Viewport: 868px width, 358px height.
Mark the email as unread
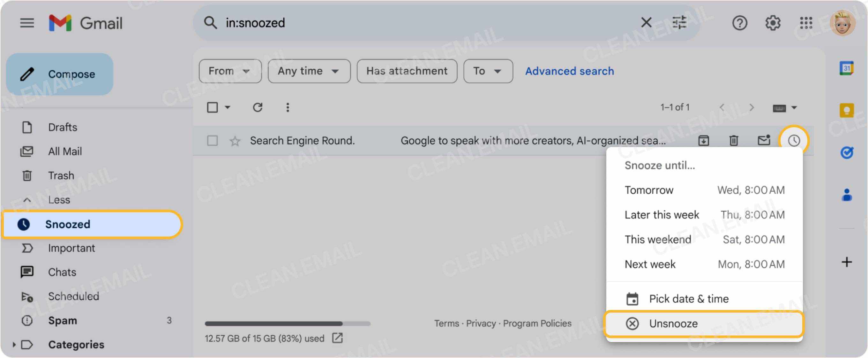(764, 140)
